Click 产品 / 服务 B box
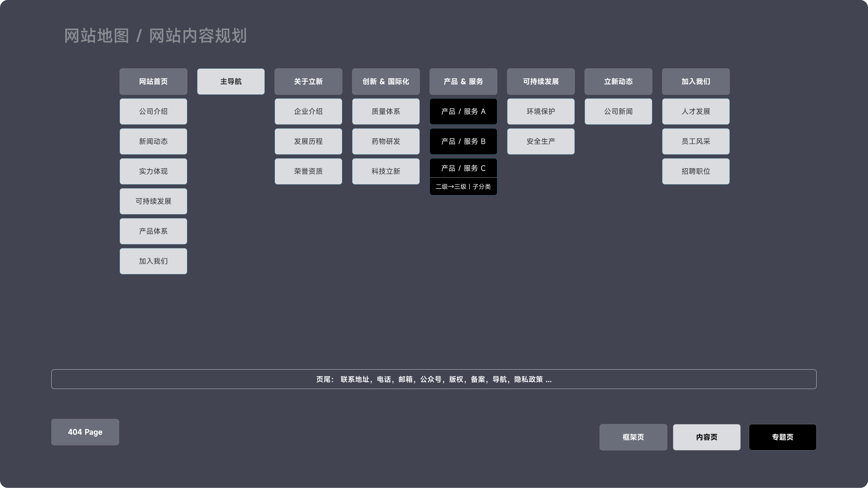Viewport: 868px width, 488px height. 463,141
